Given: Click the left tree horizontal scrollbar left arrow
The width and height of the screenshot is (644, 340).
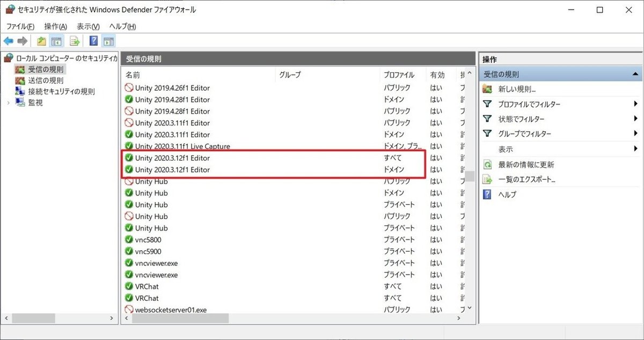Looking at the screenshot, I should [6, 318].
